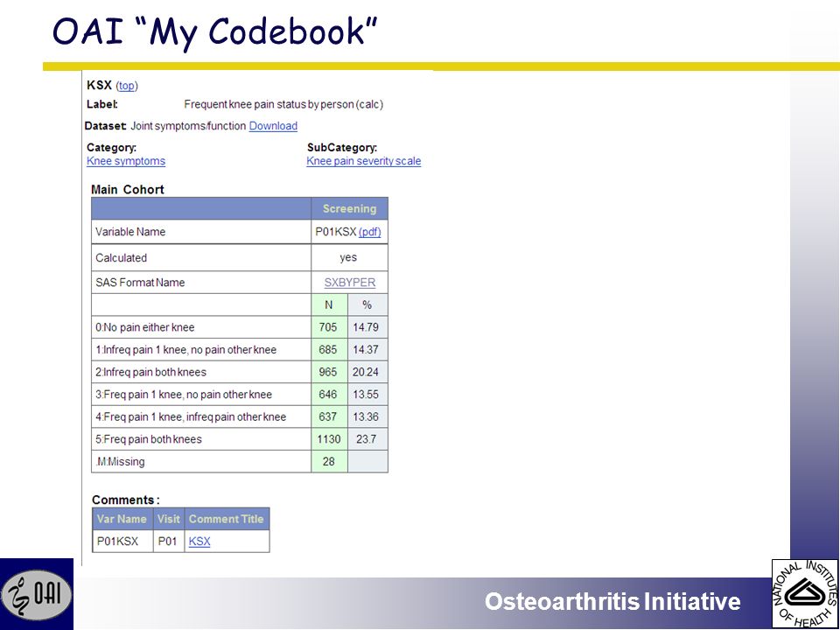Click the 'SubCategory:' label
The image size is (840, 630).
(342, 147)
